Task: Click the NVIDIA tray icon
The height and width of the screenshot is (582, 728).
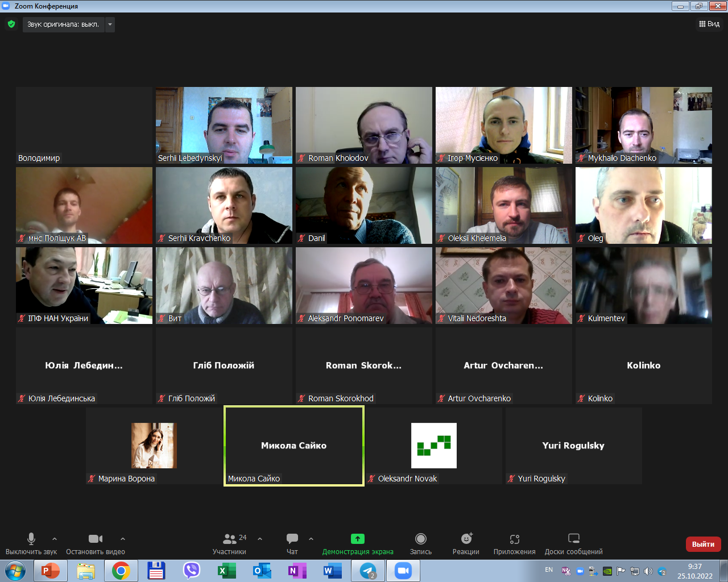Action: pos(607,571)
